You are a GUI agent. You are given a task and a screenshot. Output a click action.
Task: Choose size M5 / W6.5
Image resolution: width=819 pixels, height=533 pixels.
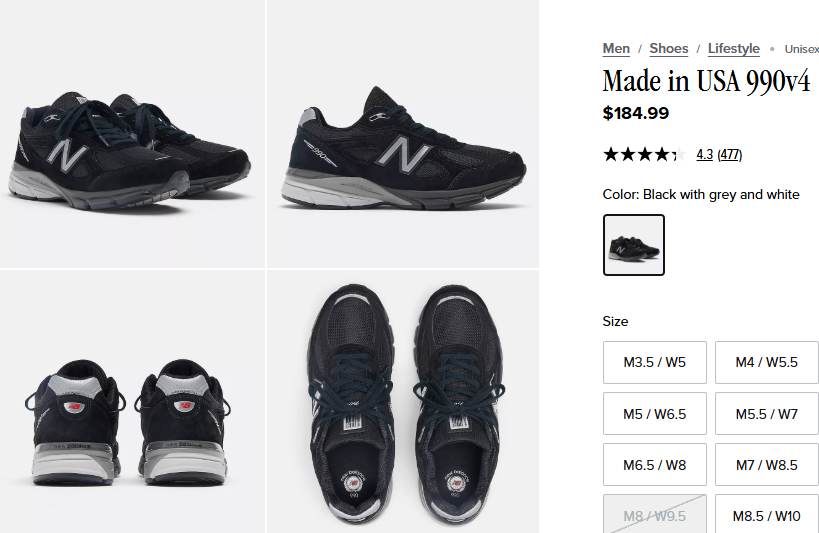pos(654,413)
